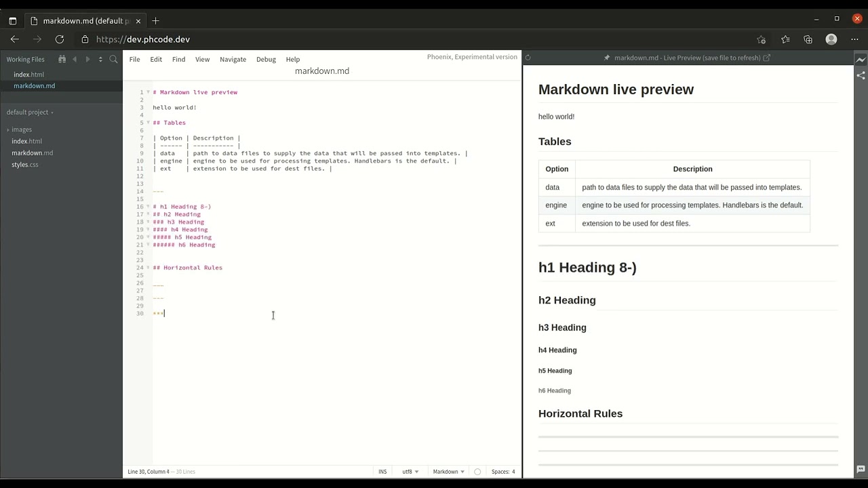Add this page to favorites
The height and width of the screenshot is (488, 868).
point(761,39)
